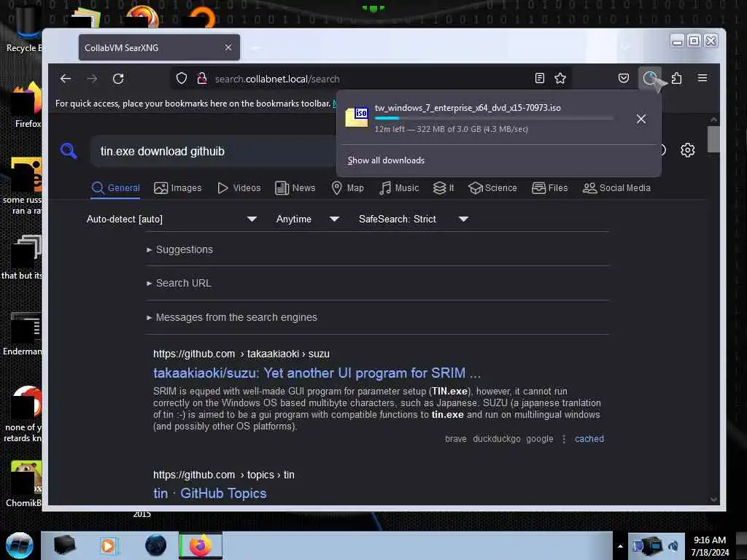Open the Anytime time range dropdown

point(308,219)
